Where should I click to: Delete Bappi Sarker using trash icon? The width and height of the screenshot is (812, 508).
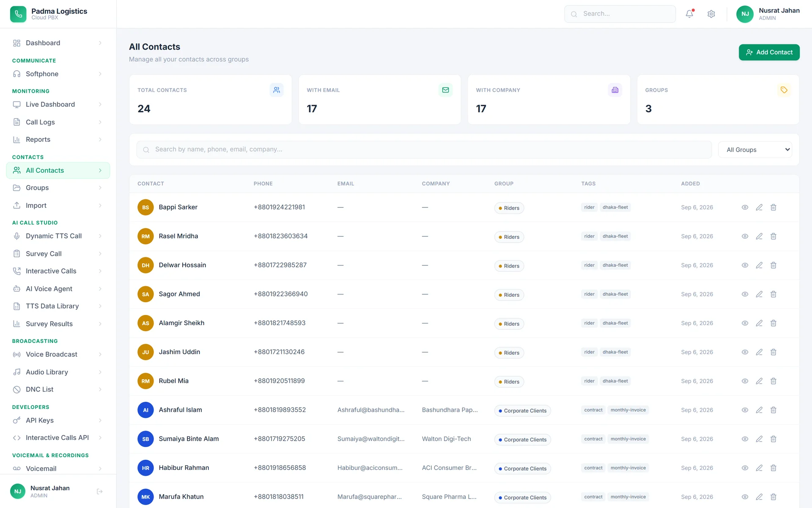pyautogui.click(x=774, y=207)
